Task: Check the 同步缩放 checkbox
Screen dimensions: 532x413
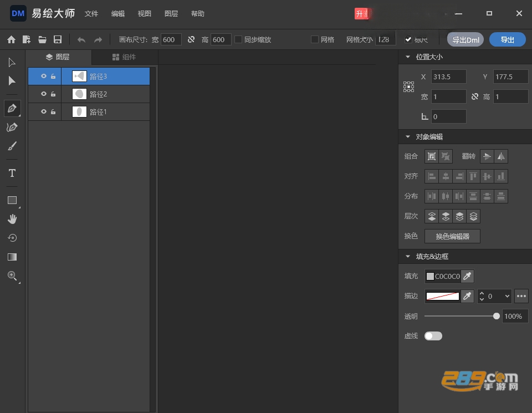Action: 238,39
